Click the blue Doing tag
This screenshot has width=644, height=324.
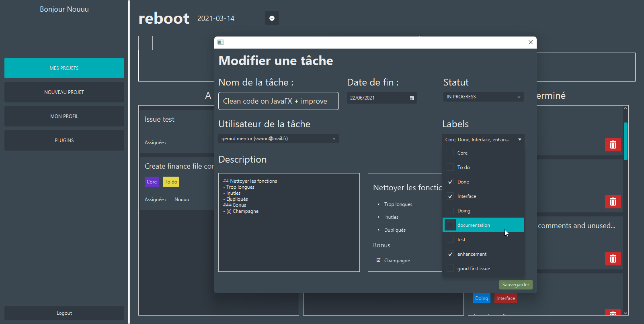click(482, 298)
